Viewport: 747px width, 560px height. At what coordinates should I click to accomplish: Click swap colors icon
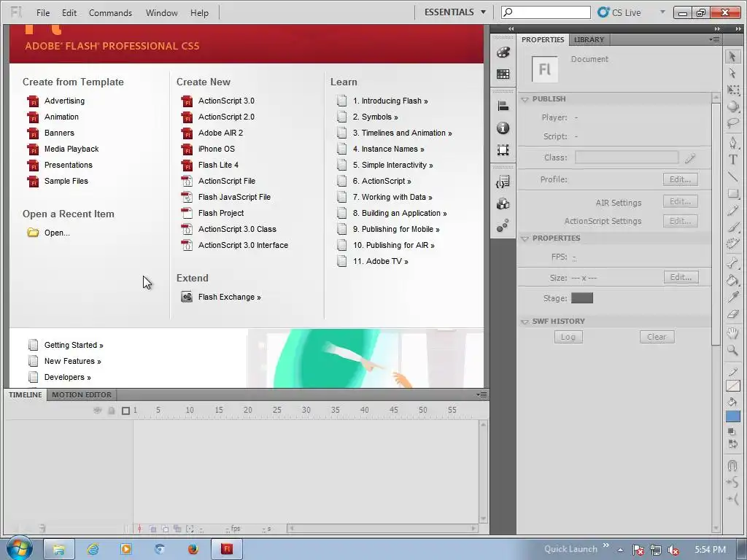coord(732,444)
